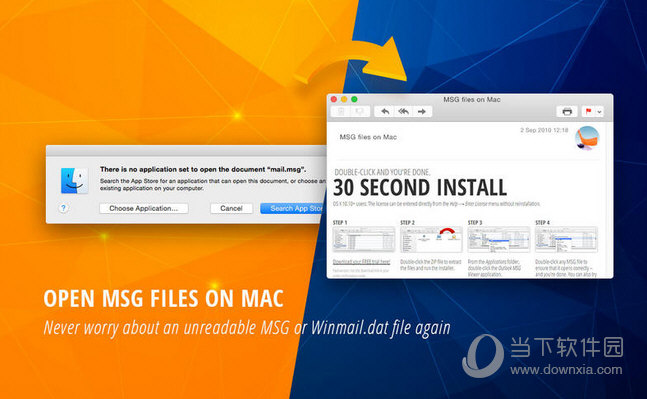Click the dimmed delete button in mail toolbar
The height and width of the screenshot is (399, 647).
point(341,111)
